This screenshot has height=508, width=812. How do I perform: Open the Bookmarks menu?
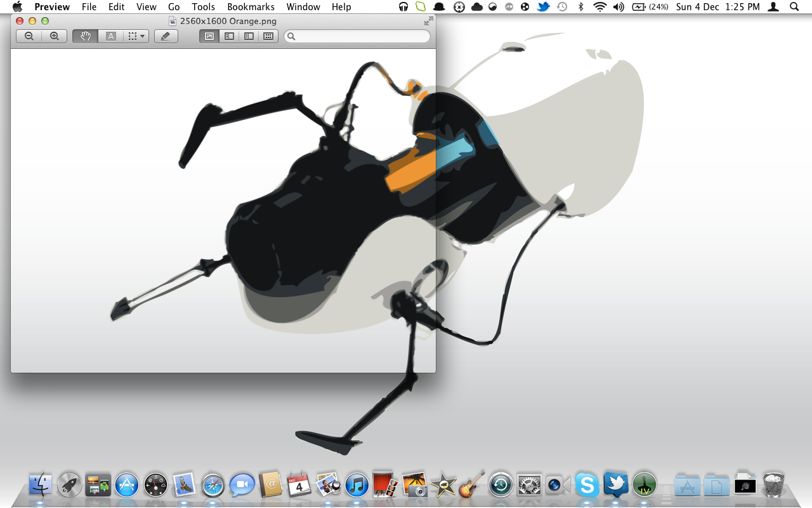click(x=251, y=7)
